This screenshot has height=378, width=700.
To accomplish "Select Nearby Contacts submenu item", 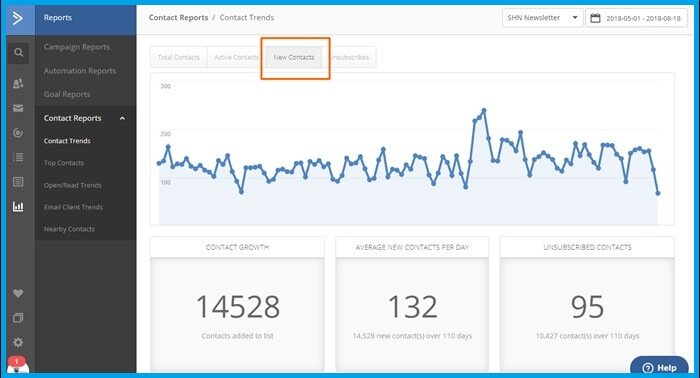I will (x=69, y=229).
